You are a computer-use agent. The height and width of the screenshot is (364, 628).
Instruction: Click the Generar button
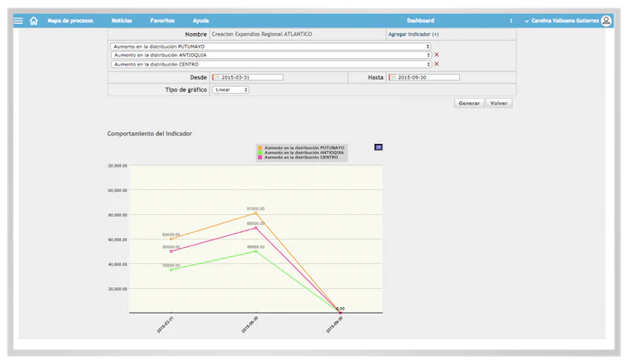(469, 103)
